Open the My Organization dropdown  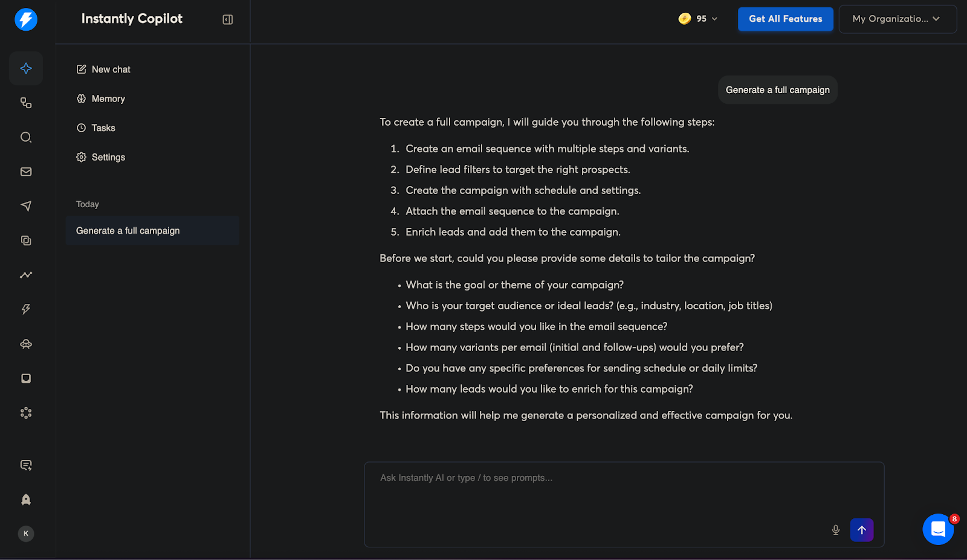[x=897, y=19]
